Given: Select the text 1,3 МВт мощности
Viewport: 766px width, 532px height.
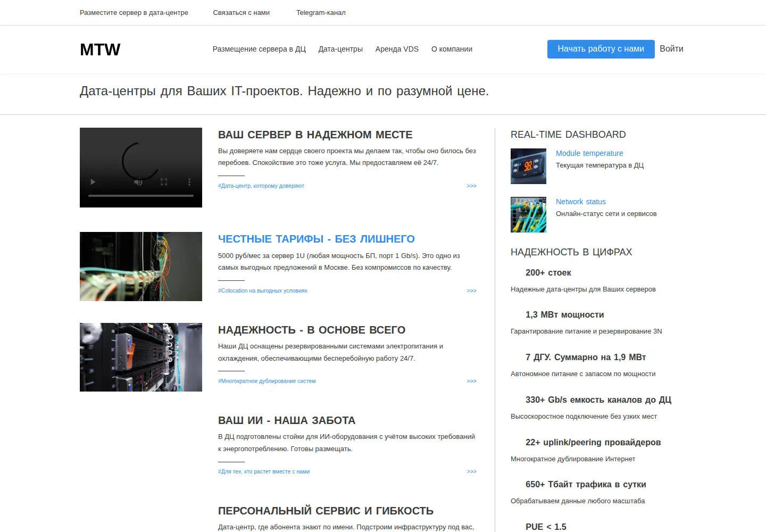Looking at the screenshot, I should tap(565, 315).
